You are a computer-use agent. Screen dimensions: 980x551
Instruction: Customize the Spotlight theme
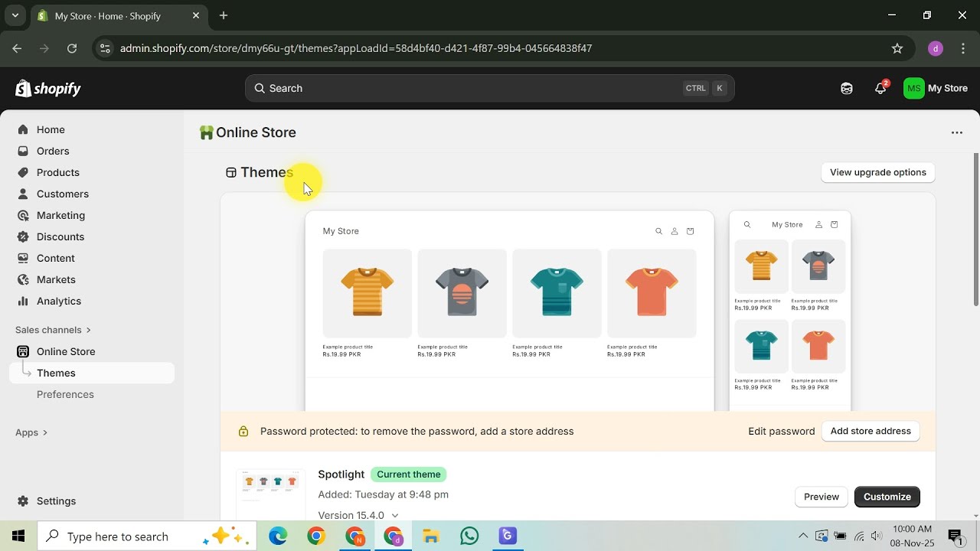[x=887, y=497]
